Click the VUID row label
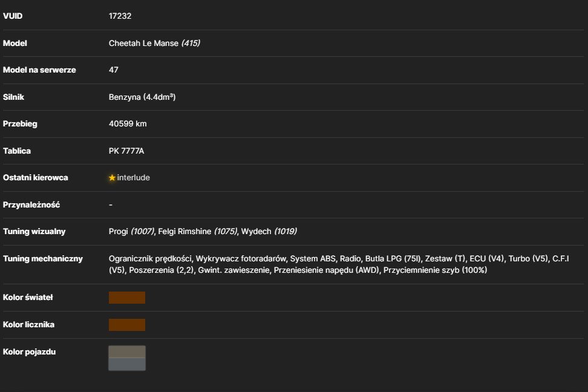 13,16
